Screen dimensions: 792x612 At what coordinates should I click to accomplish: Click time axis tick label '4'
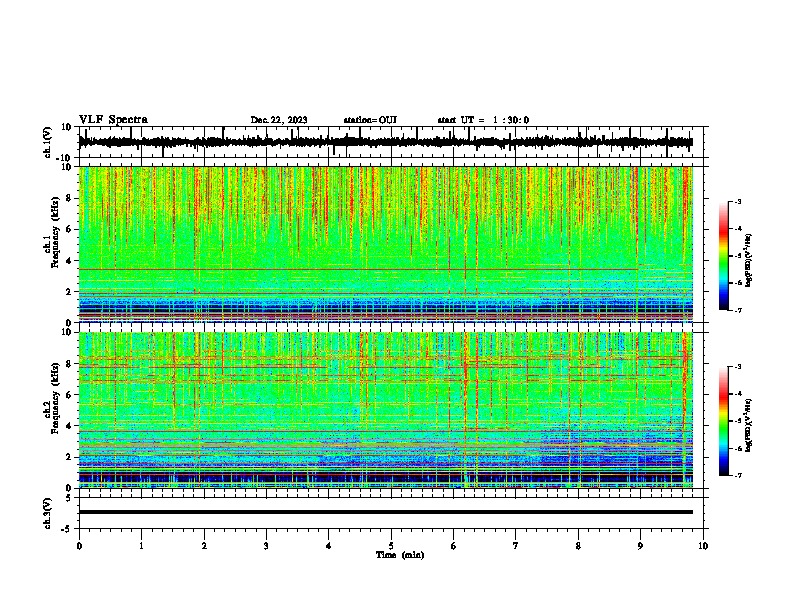(329, 546)
